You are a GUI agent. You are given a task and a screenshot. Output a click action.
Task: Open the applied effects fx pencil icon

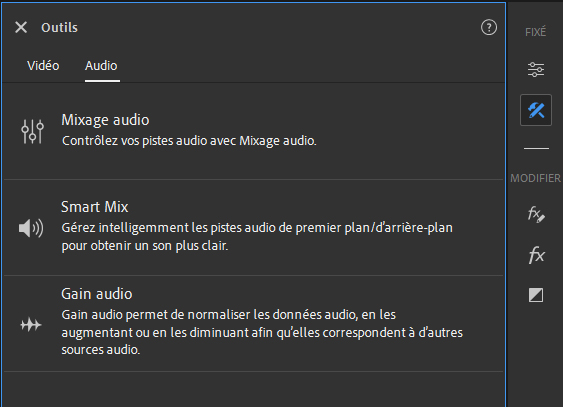(x=536, y=214)
